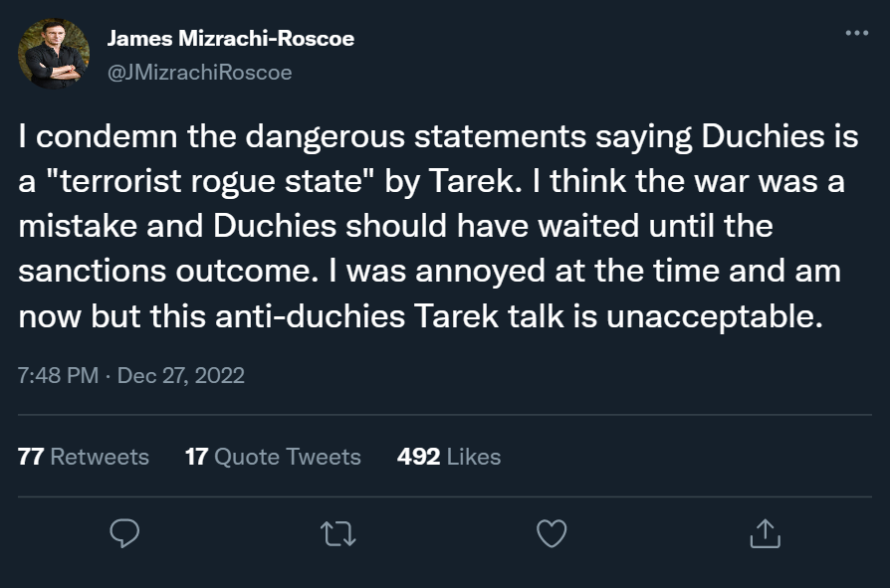The height and width of the screenshot is (588, 890).
Task: Open the 17 Quote Tweets
Action: (x=273, y=457)
